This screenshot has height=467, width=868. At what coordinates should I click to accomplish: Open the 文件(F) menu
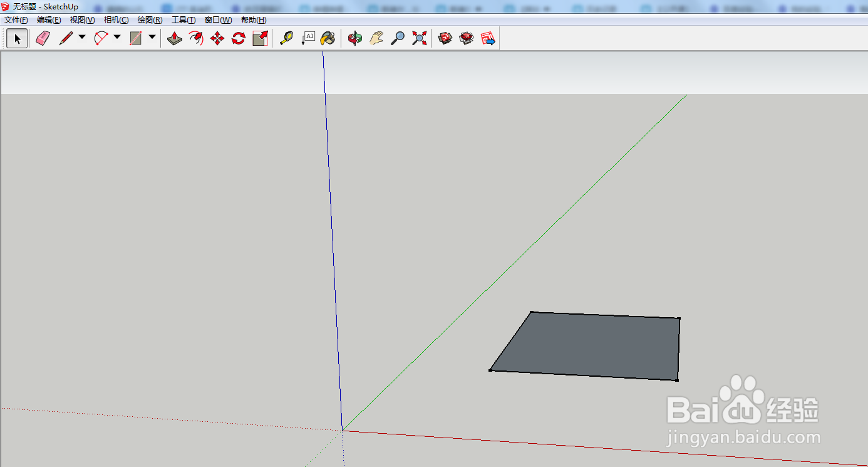coord(16,20)
